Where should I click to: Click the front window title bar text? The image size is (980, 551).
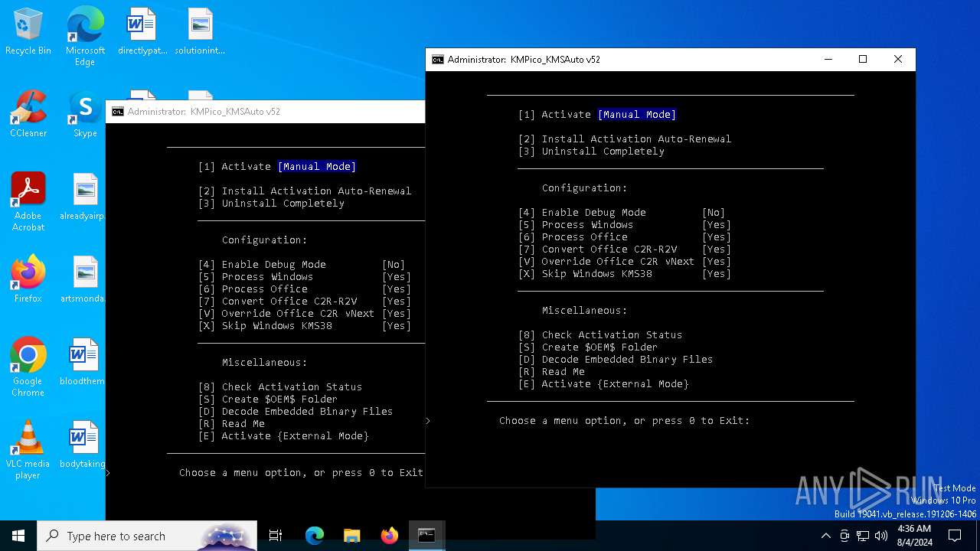(524, 60)
